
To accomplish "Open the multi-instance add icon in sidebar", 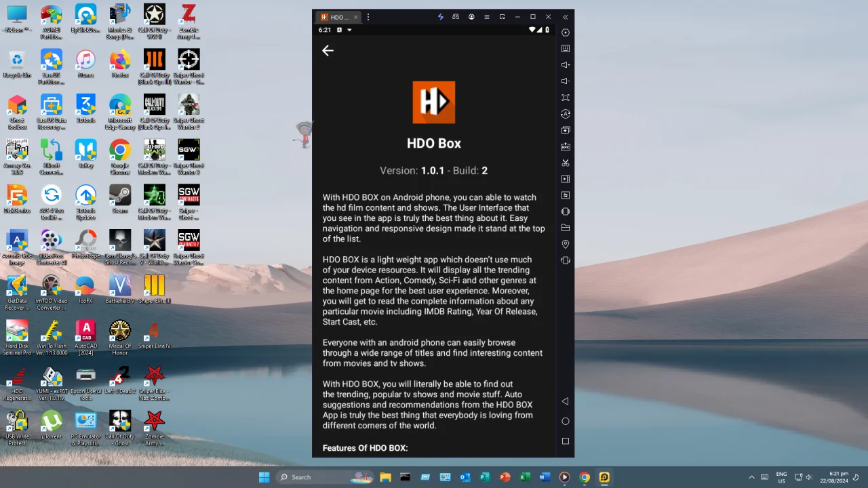I will tap(566, 130).
